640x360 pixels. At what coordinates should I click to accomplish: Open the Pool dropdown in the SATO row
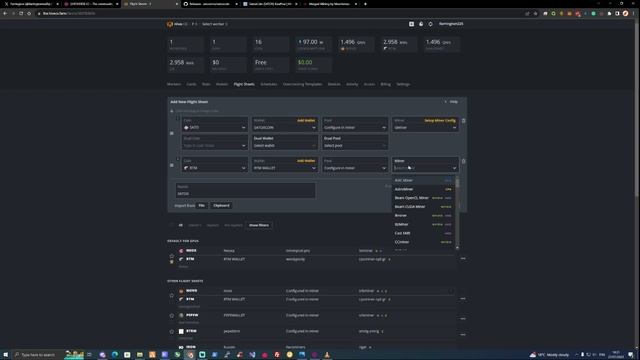355,124
